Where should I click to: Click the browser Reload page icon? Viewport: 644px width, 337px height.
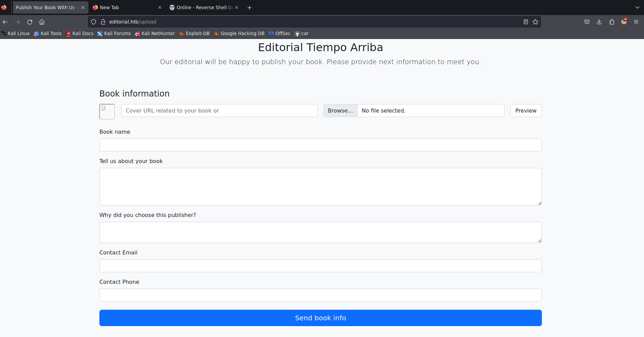click(30, 22)
